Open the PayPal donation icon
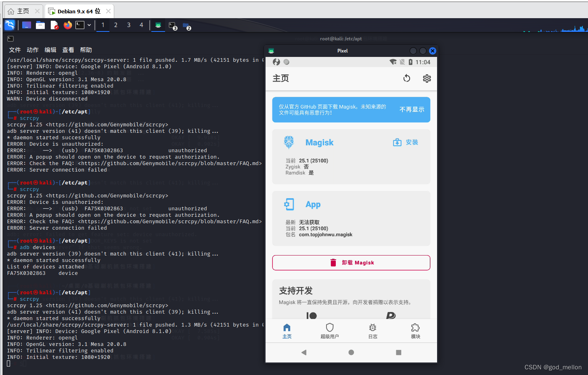588x375 pixels. (x=391, y=315)
